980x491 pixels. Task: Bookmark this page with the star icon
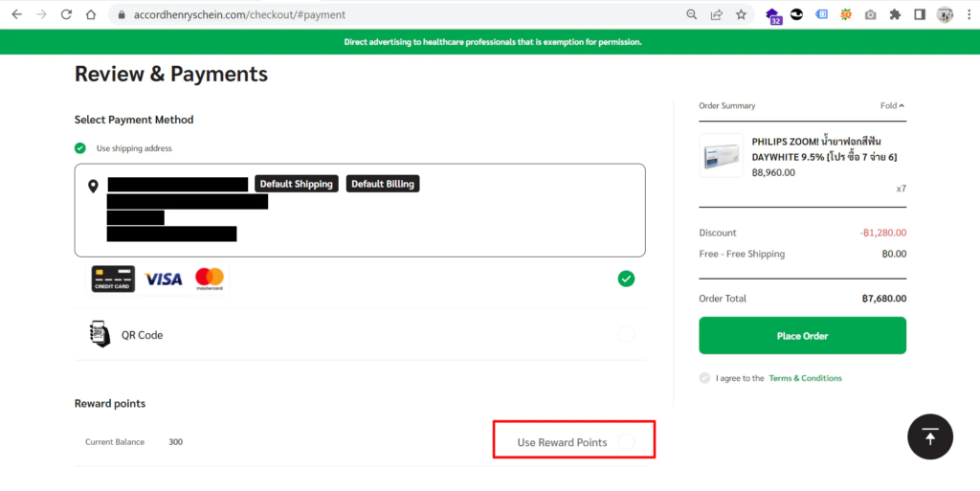(x=741, y=14)
